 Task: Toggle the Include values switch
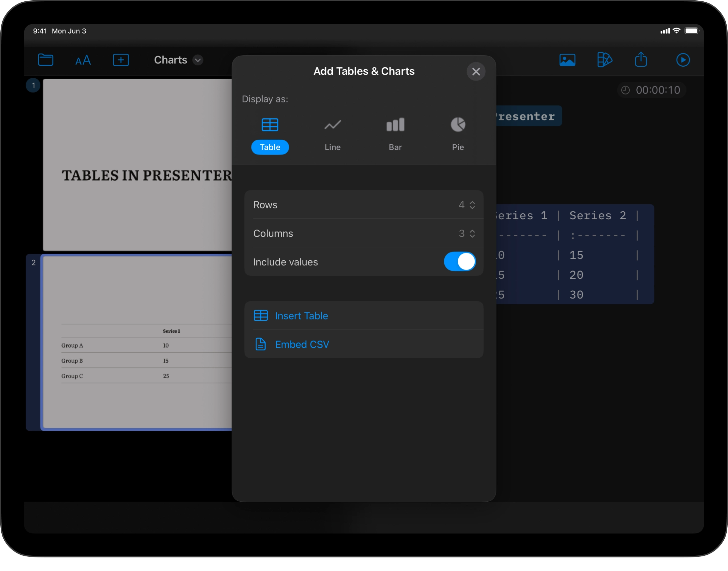pyautogui.click(x=459, y=261)
